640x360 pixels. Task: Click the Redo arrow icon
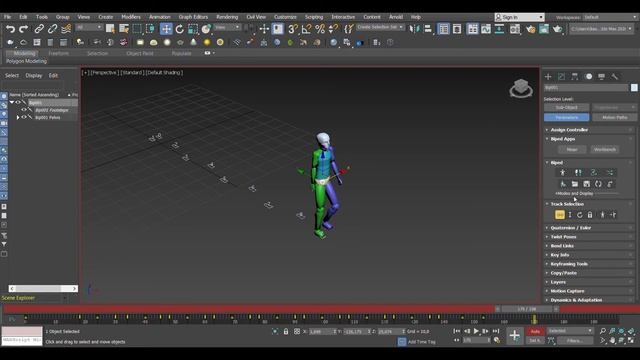pos(24,29)
